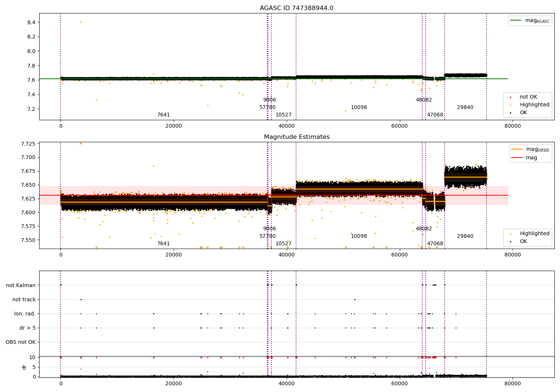Click OBSID label 47068 in Magnitude Estimates plot
Viewport: 560px width, 392px height.
[x=435, y=244]
